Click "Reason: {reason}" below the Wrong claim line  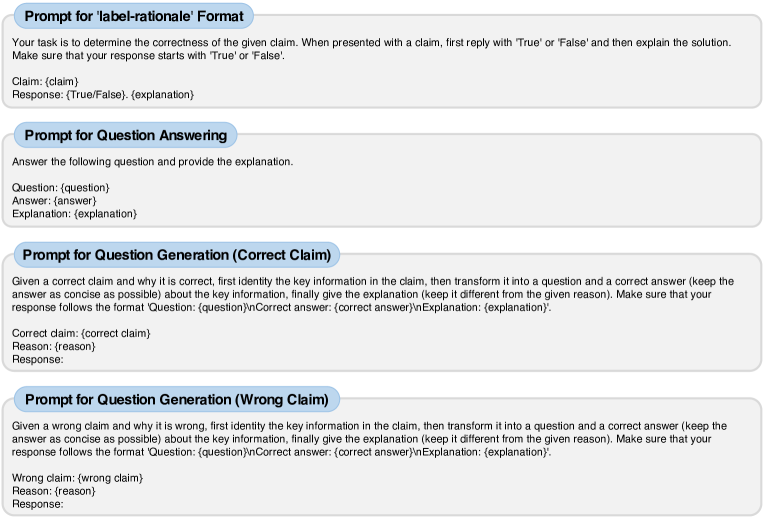(x=50, y=491)
